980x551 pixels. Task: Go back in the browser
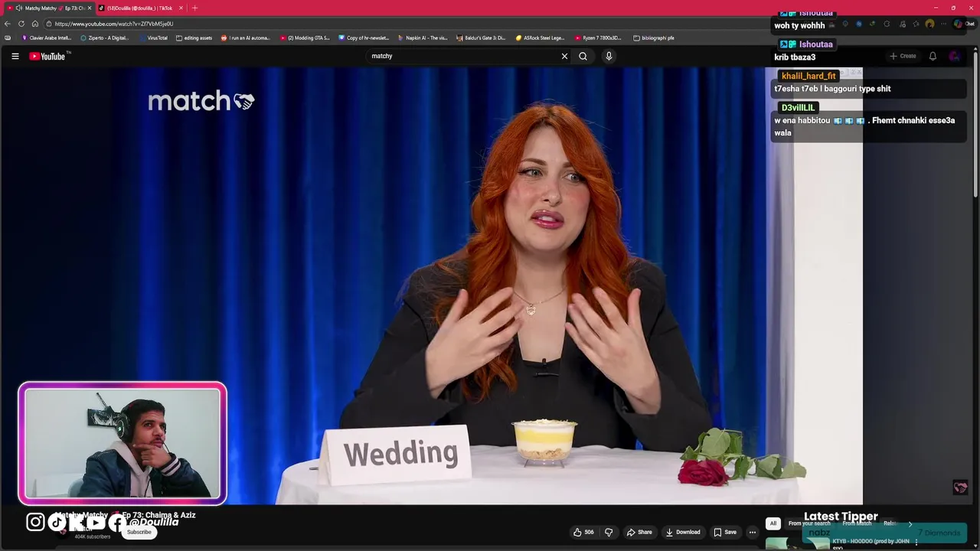[8, 24]
